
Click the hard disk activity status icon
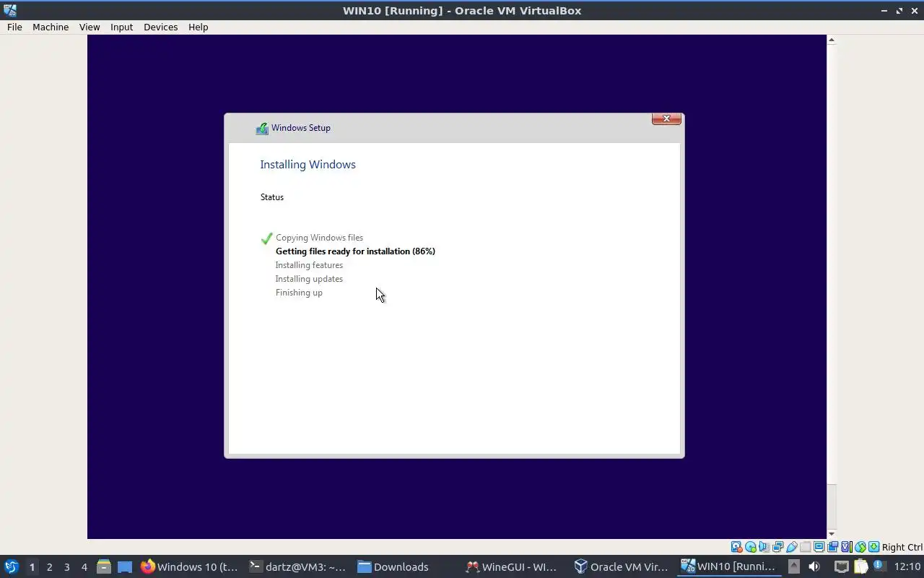[x=736, y=547]
